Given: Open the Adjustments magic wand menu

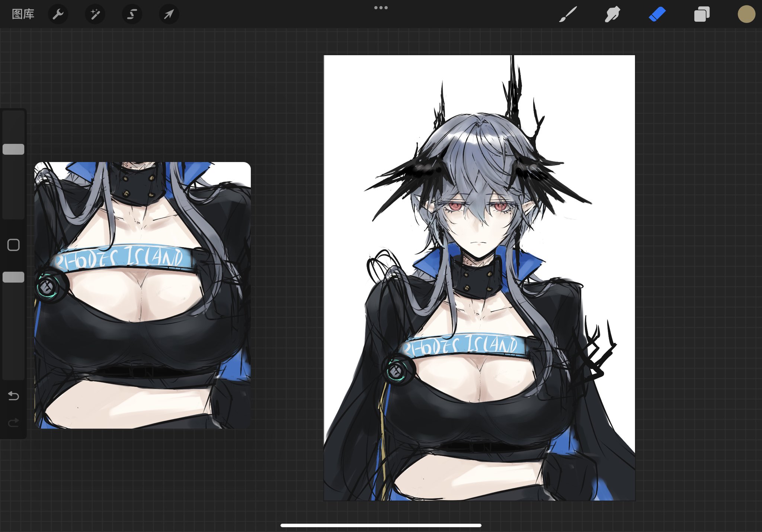Looking at the screenshot, I should tap(95, 14).
